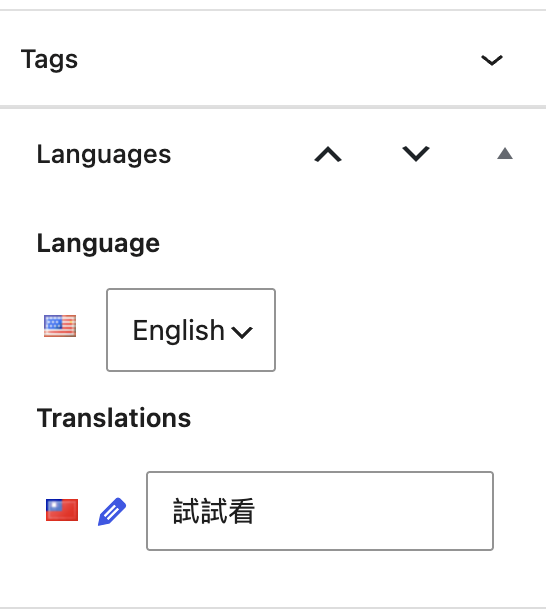Move Languages panel down with the down chevron
This screenshot has width=546, height=610.
point(416,153)
